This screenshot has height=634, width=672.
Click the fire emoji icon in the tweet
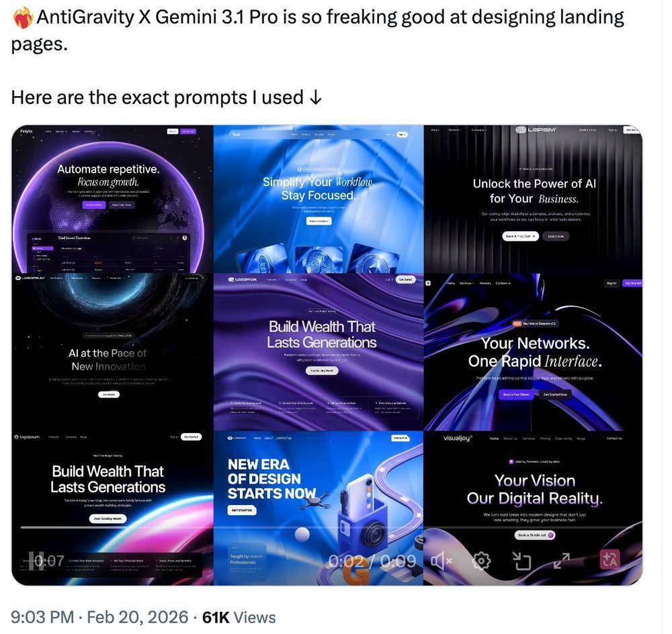tap(23, 18)
